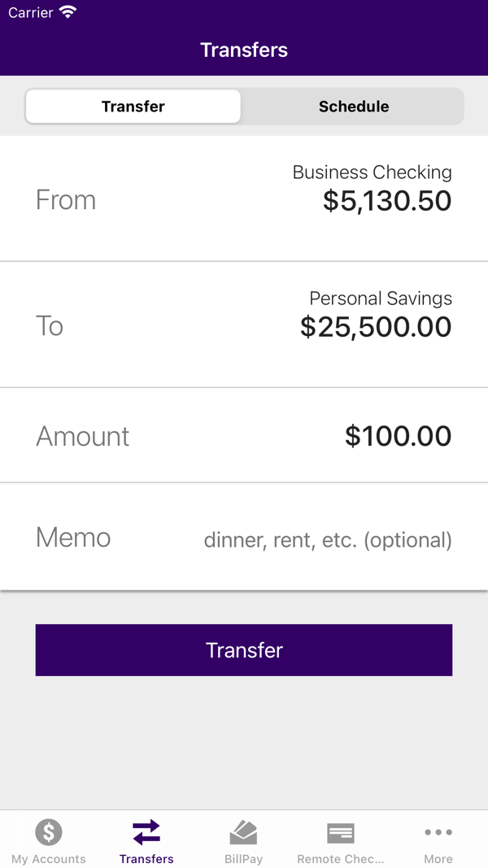
Task: Switch to the Schedule segment
Action: coord(354,107)
